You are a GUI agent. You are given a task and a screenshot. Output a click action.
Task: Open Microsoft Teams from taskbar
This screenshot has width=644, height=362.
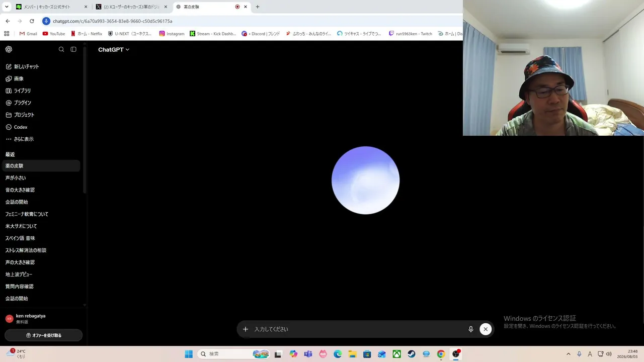click(308, 354)
